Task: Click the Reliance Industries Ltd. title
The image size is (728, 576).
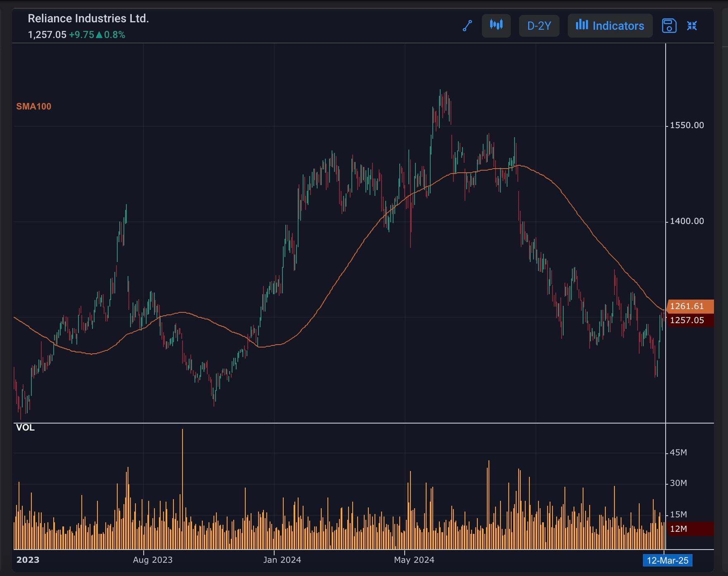Action: 88,19
